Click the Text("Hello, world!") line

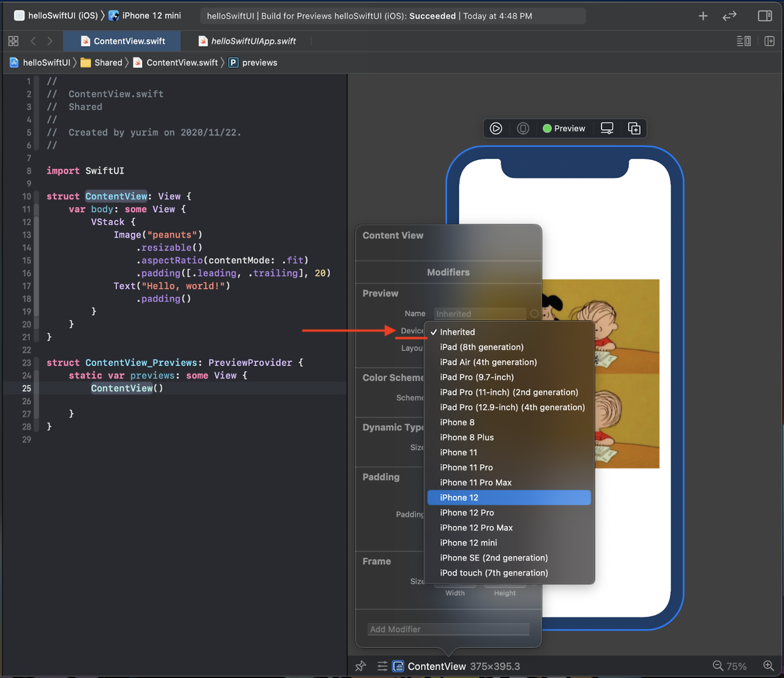pos(171,286)
